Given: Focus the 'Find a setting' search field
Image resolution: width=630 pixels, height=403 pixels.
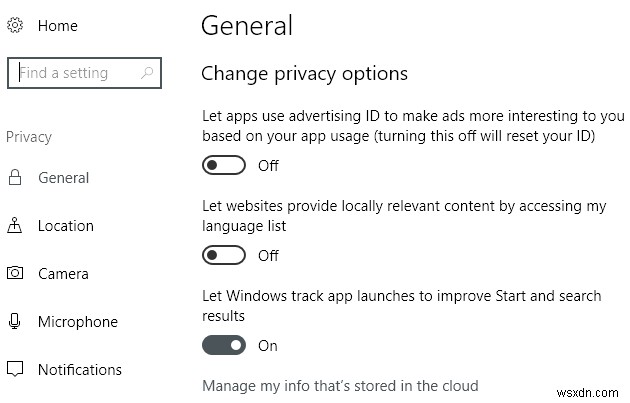Looking at the screenshot, I should tap(75, 73).
